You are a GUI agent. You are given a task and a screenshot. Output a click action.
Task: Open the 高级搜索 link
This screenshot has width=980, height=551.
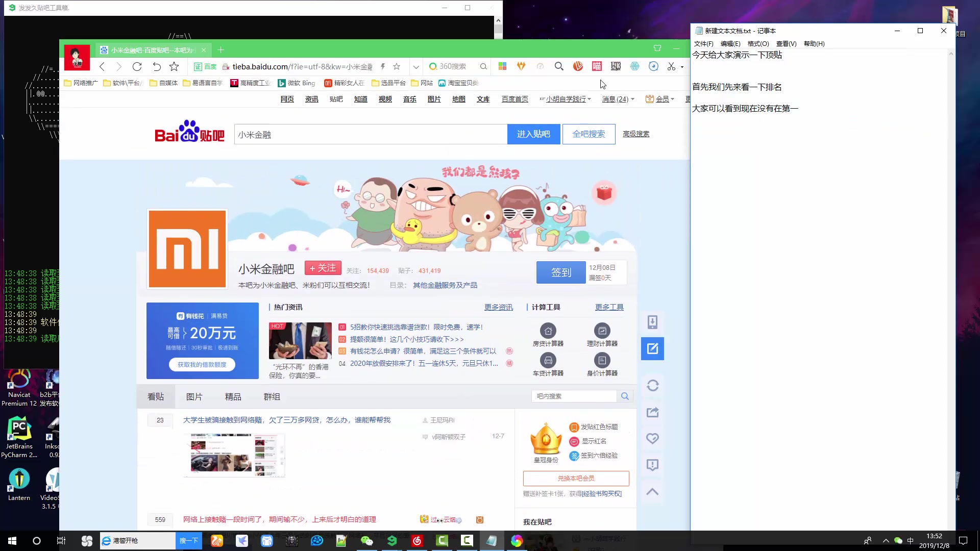[x=636, y=134]
